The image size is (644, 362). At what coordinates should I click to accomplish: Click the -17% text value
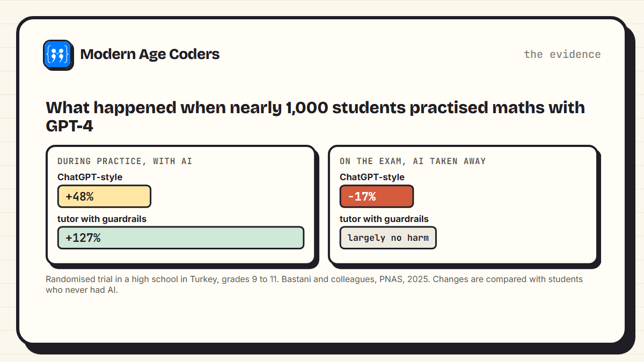(362, 197)
